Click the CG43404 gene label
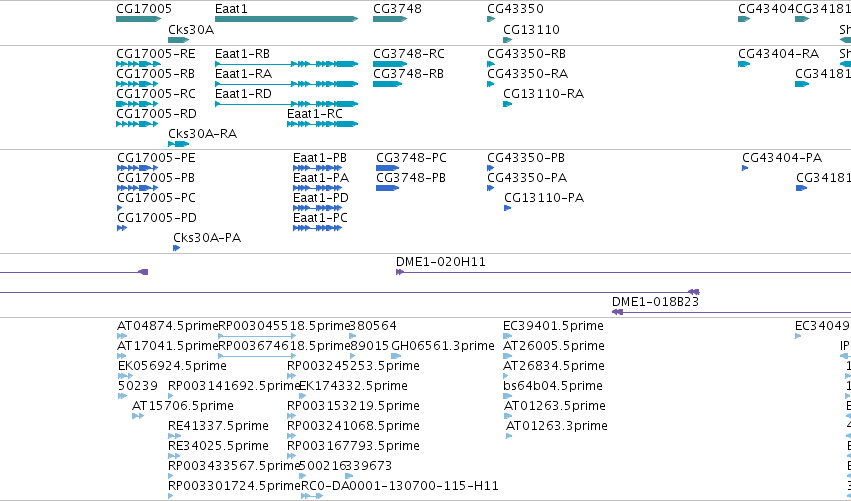Image resolution: width=851 pixels, height=501 pixels. point(766,9)
